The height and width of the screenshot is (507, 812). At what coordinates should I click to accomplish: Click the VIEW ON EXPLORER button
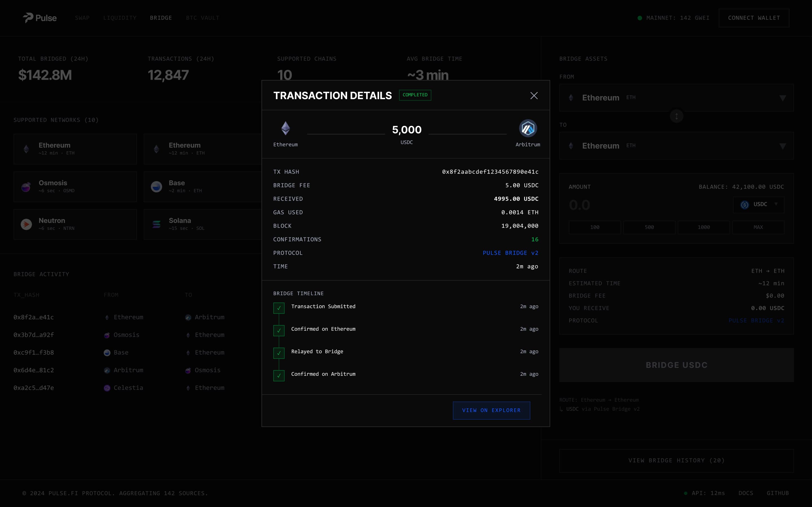(x=491, y=410)
